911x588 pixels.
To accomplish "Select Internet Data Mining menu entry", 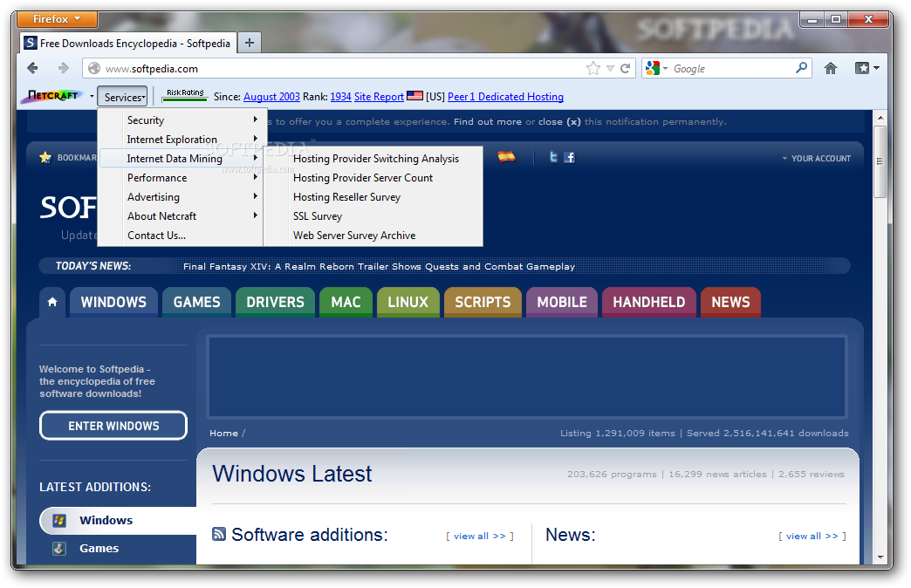I will point(182,158).
